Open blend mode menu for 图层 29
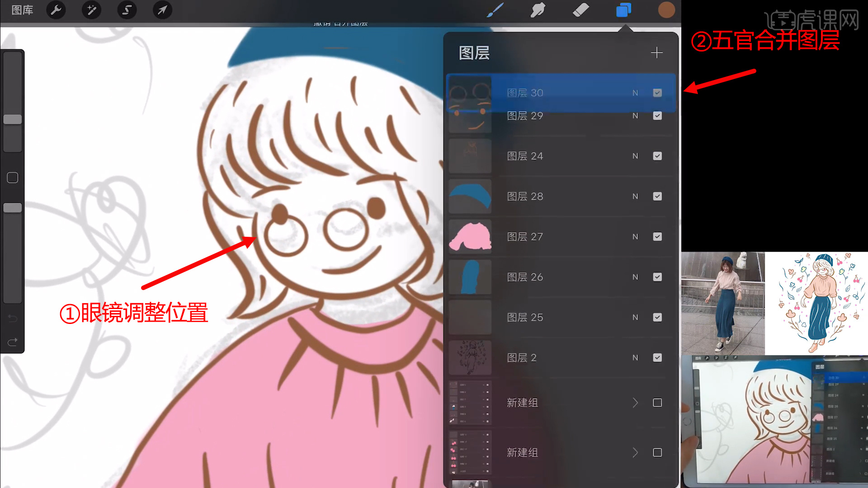Viewport: 868px width, 488px height. [635, 116]
